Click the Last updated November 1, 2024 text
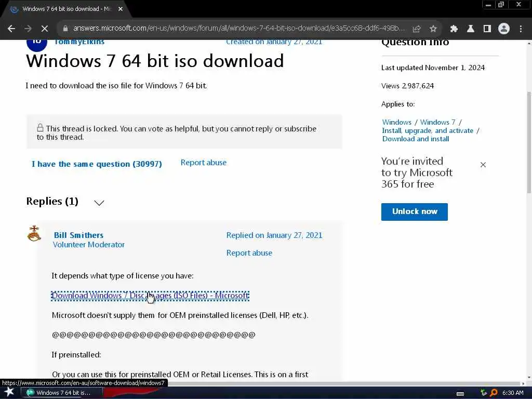 433,68
